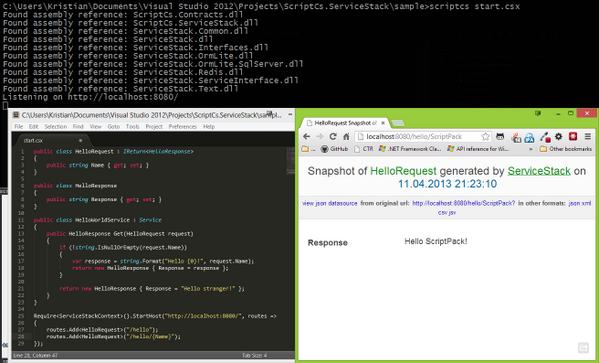Screen dimensions: 599x363
Task: Reload the localhost page in Chrome
Action: pyautogui.click(x=333, y=136)
